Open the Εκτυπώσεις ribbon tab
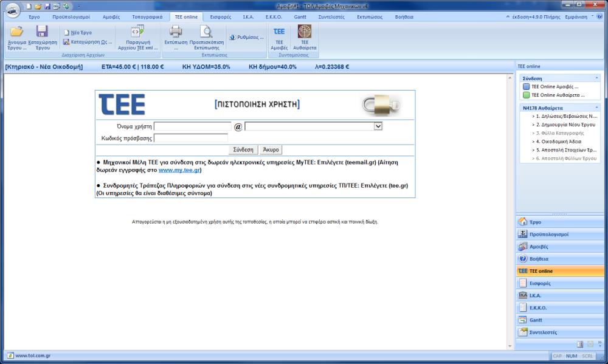Image resolution: width=608 pixels, height=364 pixels. coord(370,17)
